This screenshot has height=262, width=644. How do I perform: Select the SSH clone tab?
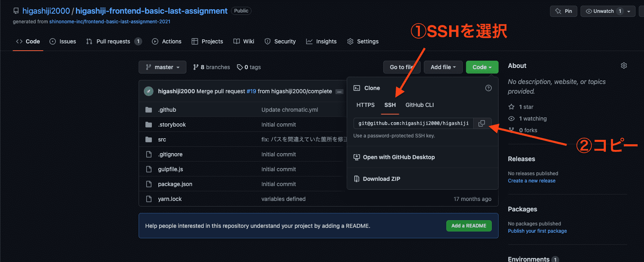point(390,105)
